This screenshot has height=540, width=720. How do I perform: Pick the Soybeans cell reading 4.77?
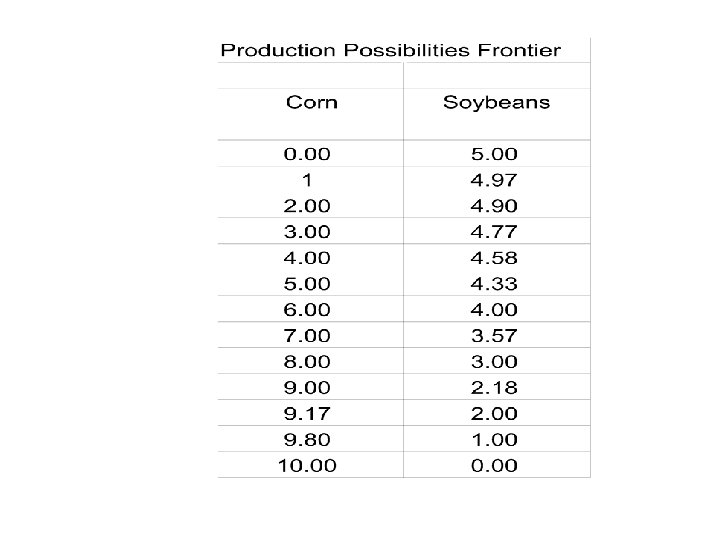[x=495, y=232]
